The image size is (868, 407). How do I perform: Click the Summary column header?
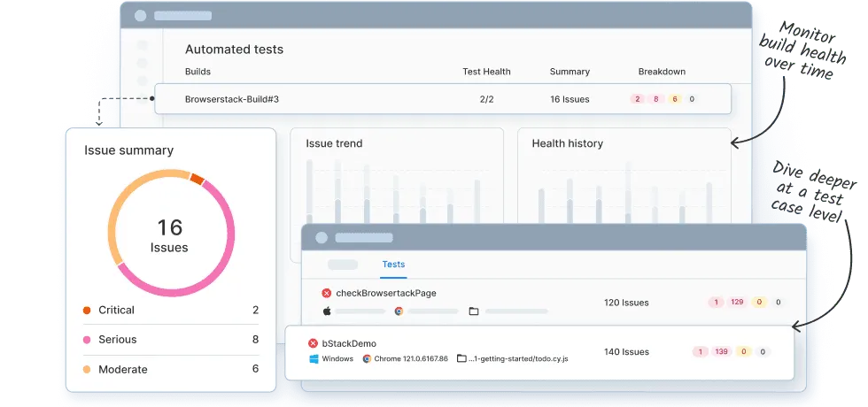pyautogui.click(x=570, y=72)
